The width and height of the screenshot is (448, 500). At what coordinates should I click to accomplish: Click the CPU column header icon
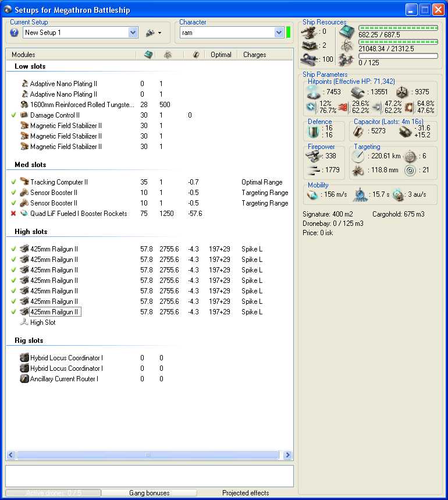[x=148, y=55]
